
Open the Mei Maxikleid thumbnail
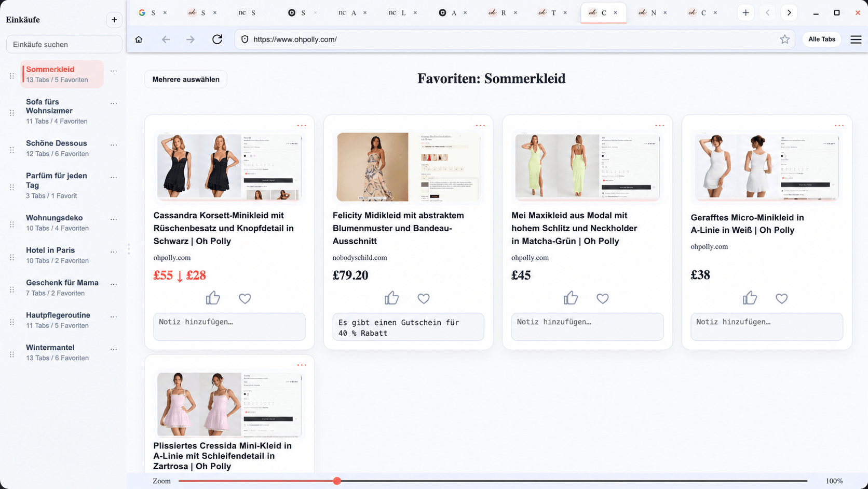(587, 166)
